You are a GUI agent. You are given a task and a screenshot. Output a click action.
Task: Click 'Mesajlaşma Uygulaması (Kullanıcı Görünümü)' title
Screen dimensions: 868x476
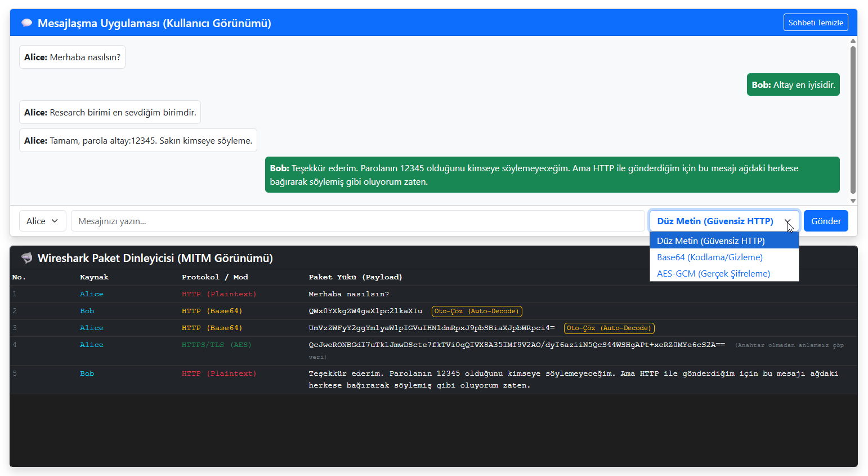tap(154, 23)
